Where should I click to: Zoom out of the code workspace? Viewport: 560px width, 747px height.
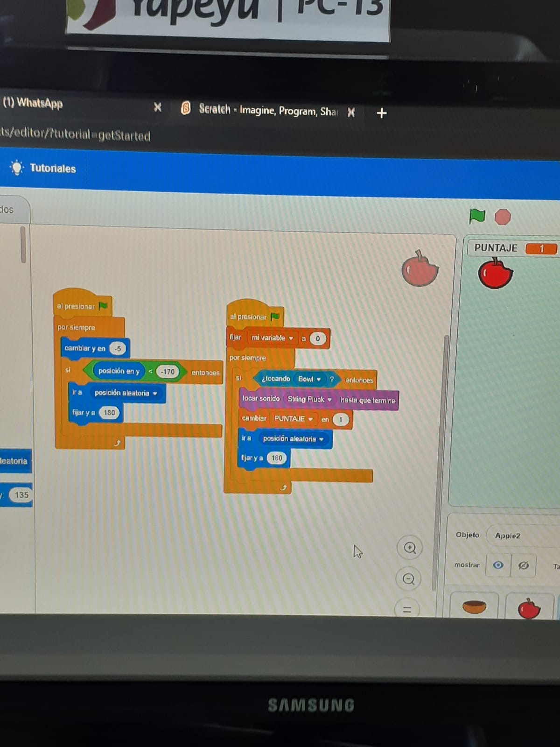(408, 579)
